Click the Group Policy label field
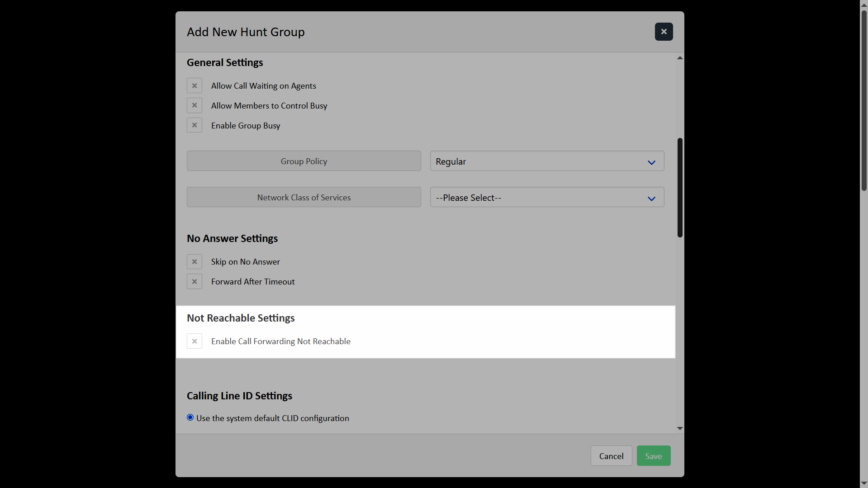Viewport: 868px width, 488px height. click(x=304, y=161)
